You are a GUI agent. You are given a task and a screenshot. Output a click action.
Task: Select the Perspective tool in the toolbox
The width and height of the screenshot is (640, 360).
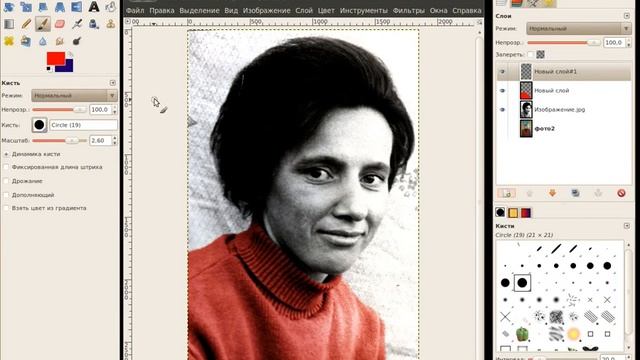60,7
